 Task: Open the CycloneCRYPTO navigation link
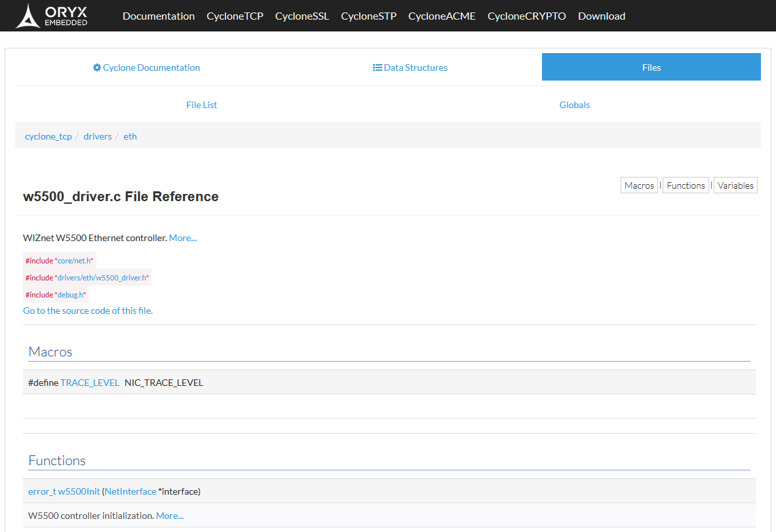pyautogui.click(x=526, y=16)
